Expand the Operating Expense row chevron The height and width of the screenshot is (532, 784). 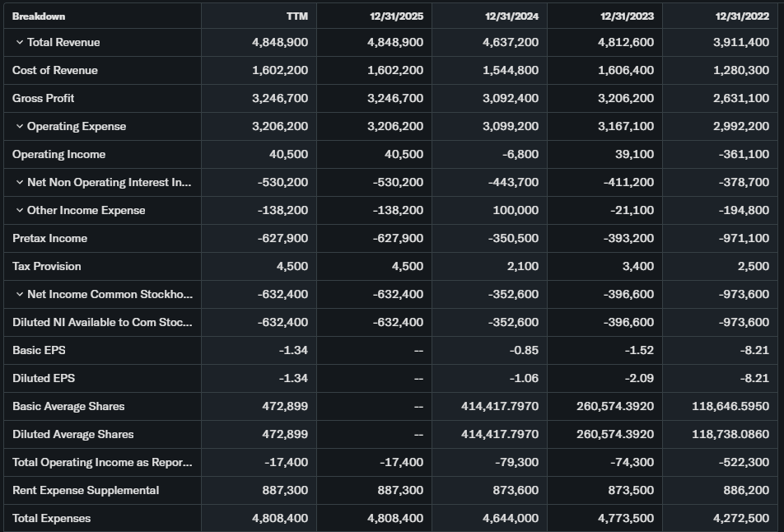20,127
